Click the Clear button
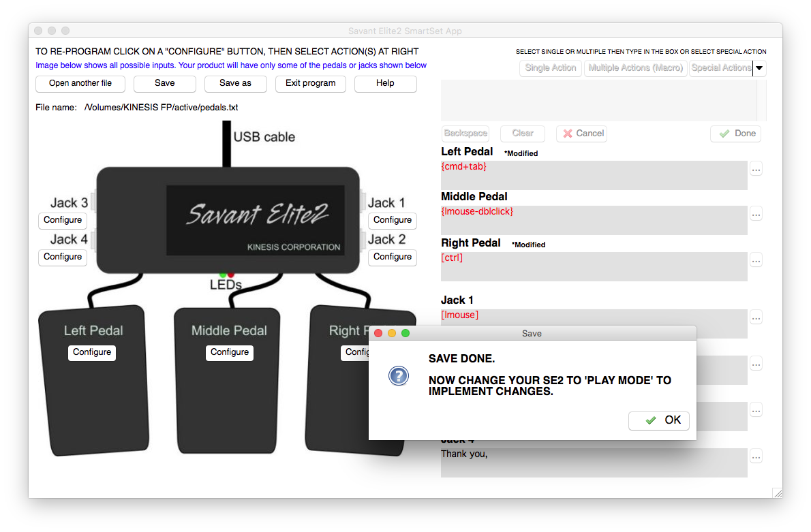This screenshot has height=532, width=811. tap(523, 134)
